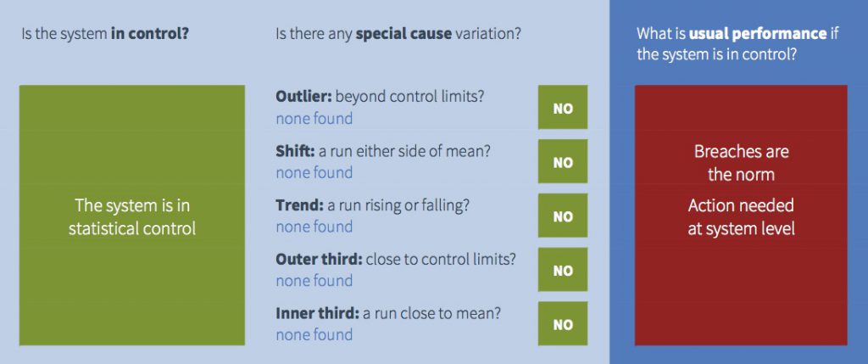This screenshot has width=868, height=364.
Task: Click the 'Shift: a run either side of mean?' label
Action: pyautogui.click(x=382, y=151)
